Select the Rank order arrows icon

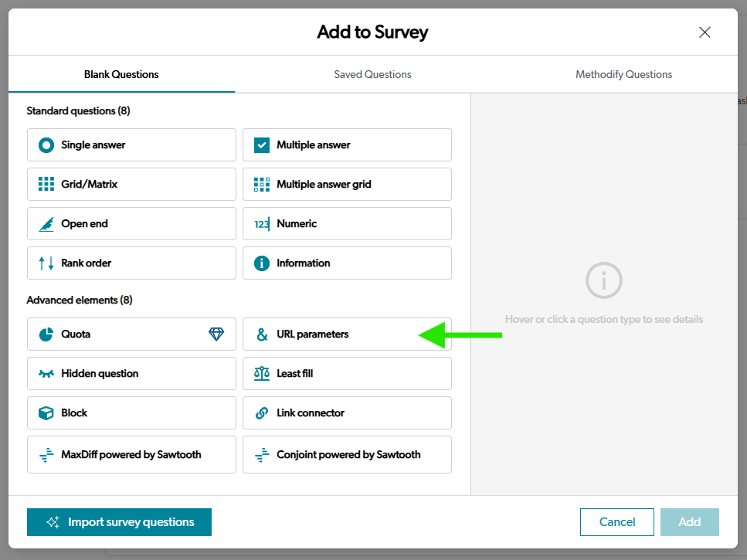46,263
